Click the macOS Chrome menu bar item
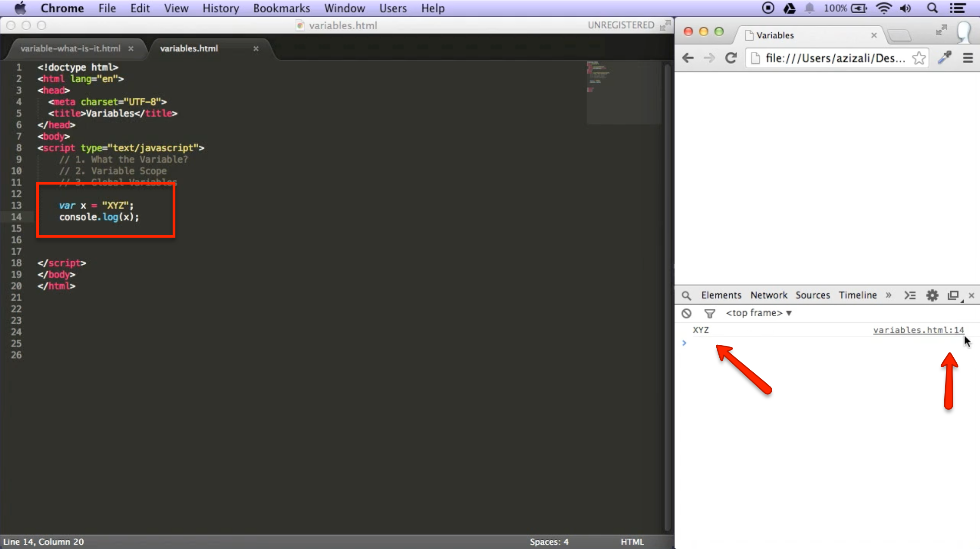This screenshot has height=549, width=980. coord(62,8)
